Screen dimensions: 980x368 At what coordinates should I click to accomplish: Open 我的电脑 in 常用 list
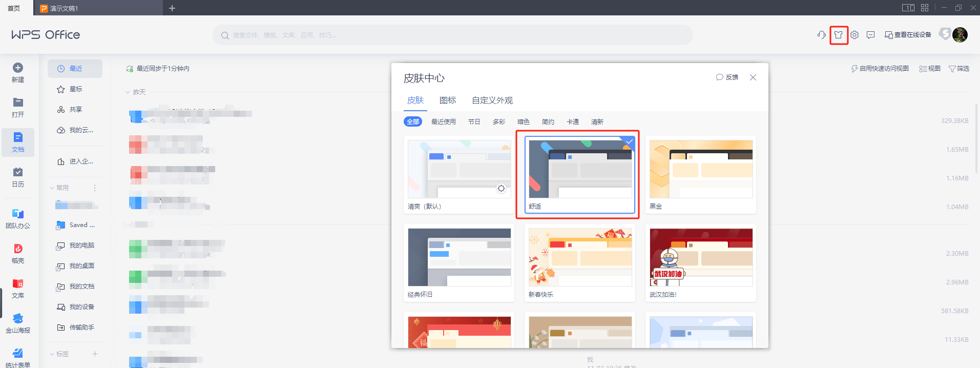(75, 246)
